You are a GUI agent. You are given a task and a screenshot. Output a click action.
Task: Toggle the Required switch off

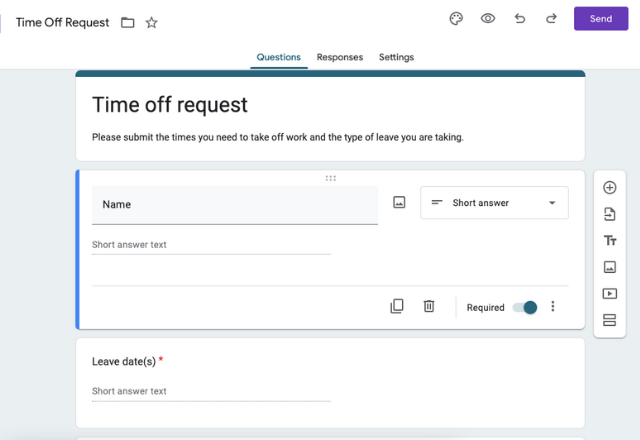(x=525, y=307)
